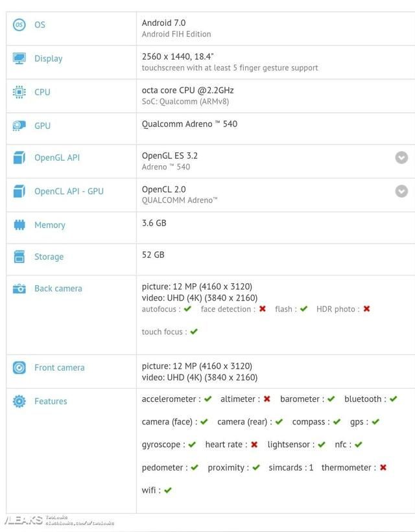Click the thermometer red cross mark

click(383, 468)
